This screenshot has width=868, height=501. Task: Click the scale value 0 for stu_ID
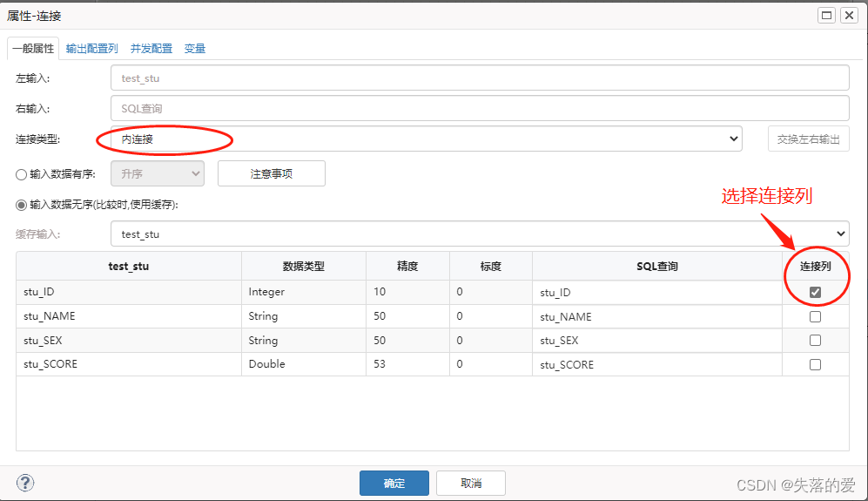pos(491,292)
